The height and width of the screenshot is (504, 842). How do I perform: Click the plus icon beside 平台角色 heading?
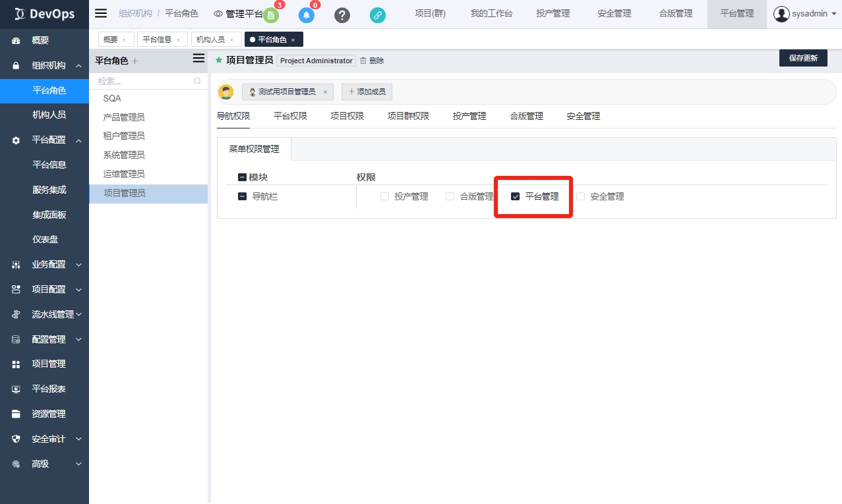click(x=135, y=61)
